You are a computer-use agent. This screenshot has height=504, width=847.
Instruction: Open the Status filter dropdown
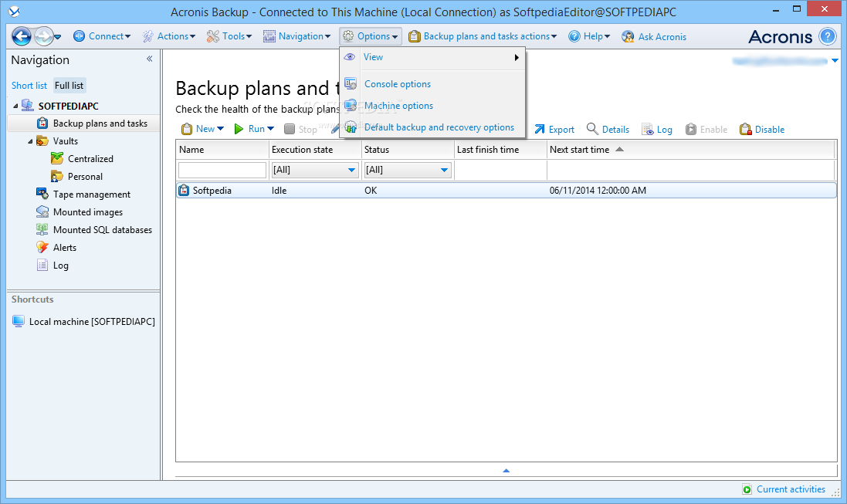(408, 170)
